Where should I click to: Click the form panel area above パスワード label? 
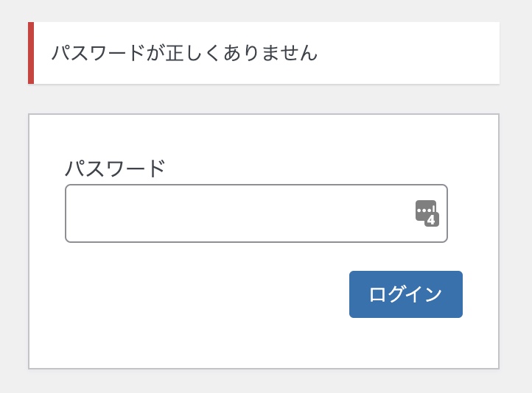264,135
